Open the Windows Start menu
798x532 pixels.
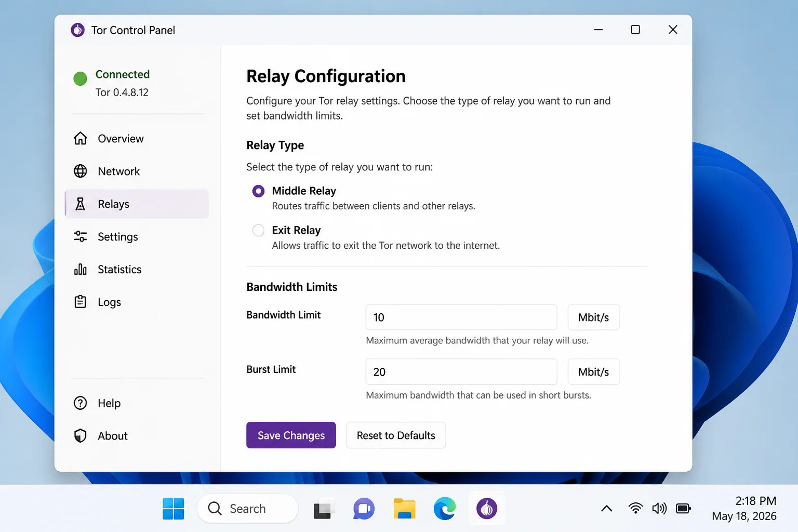pos(174,509)
